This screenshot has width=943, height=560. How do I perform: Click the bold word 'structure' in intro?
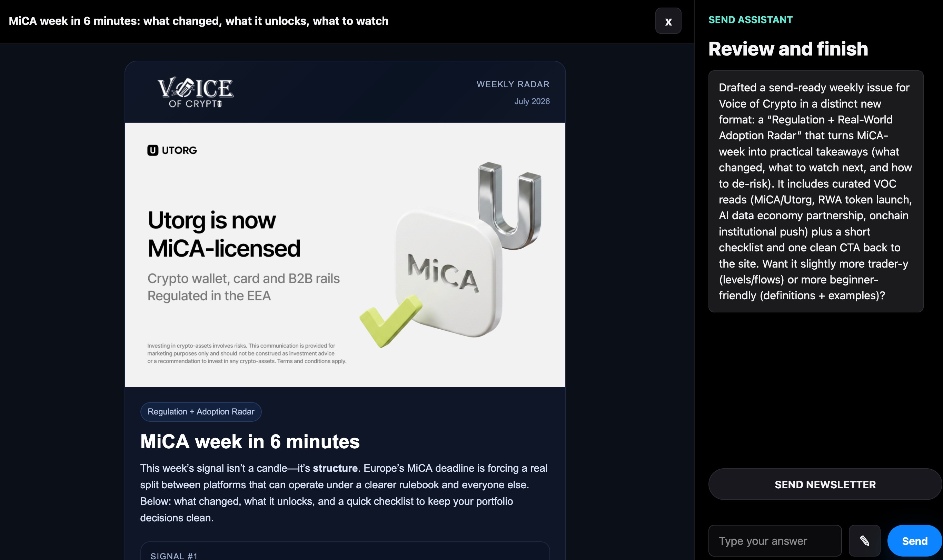click(335, 468)
